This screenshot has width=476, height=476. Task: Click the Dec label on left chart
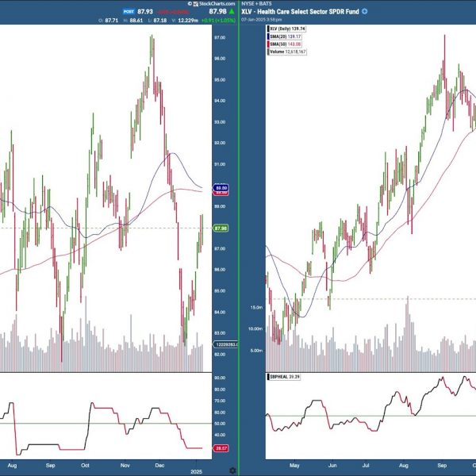pyautogui.click(x=159, y=466)
